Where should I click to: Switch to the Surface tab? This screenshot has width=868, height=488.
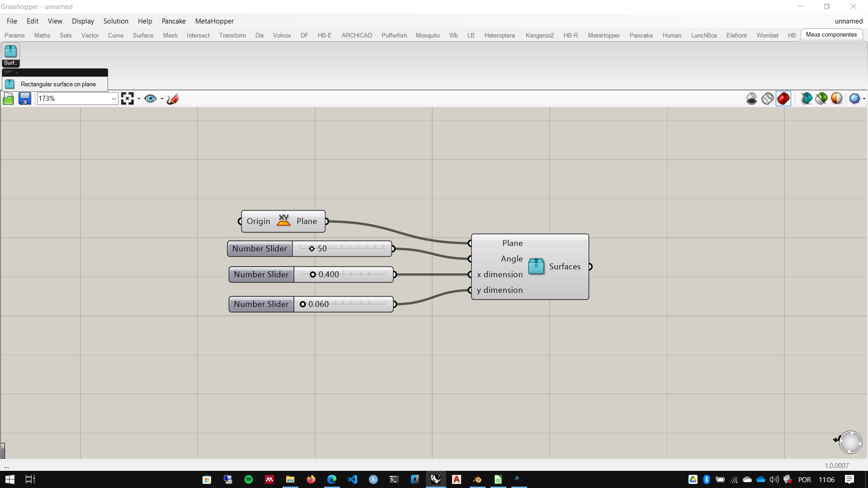[143, 35]
